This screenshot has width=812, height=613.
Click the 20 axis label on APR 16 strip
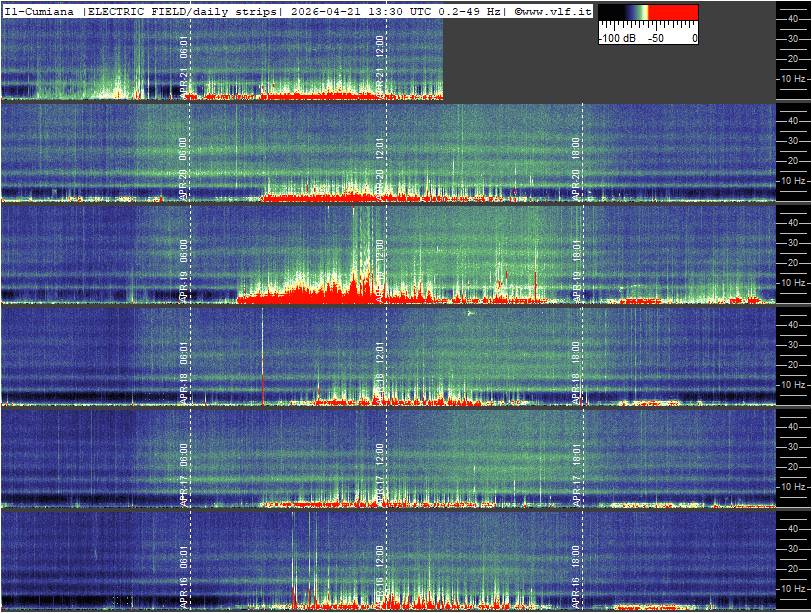coord(795,569)
